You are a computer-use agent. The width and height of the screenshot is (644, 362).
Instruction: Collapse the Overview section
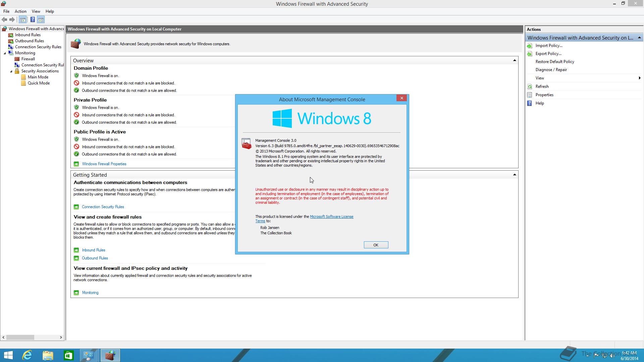(x=515, y=60)
